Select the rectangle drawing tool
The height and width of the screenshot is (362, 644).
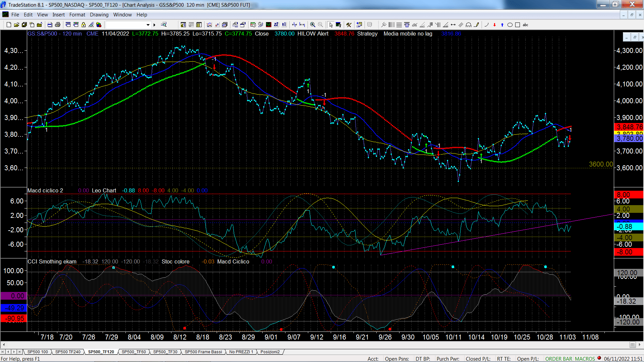(518, 25)
